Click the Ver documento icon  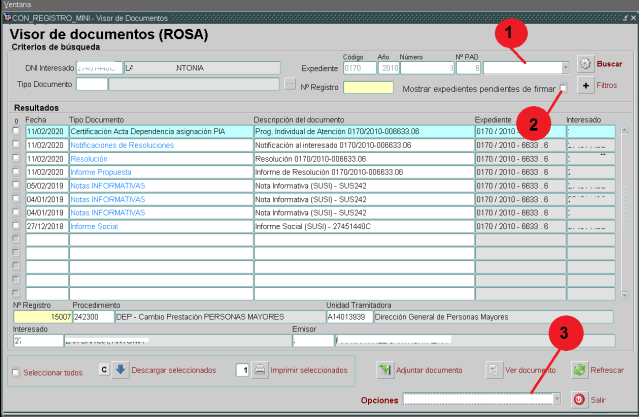click(494, 370)
